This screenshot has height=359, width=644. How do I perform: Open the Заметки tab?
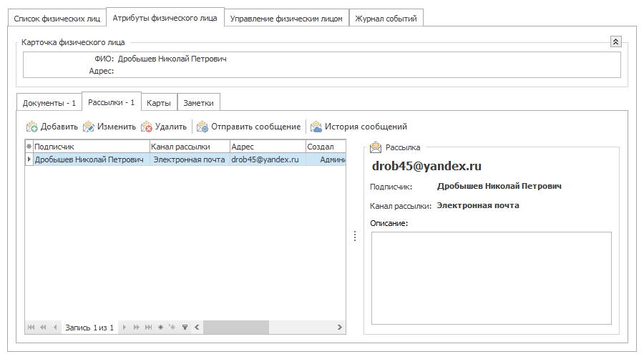point(198,103)
